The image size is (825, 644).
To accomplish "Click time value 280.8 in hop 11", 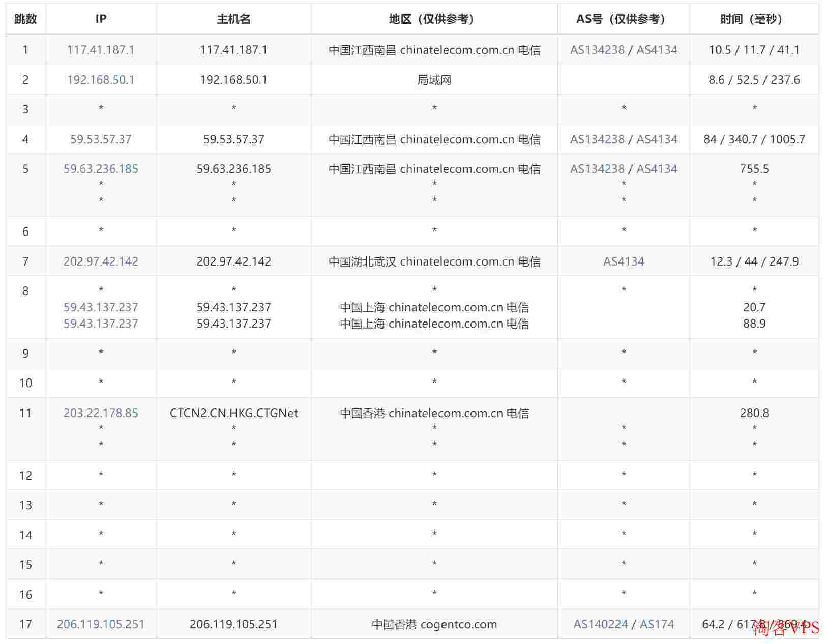I will [754, 413].
